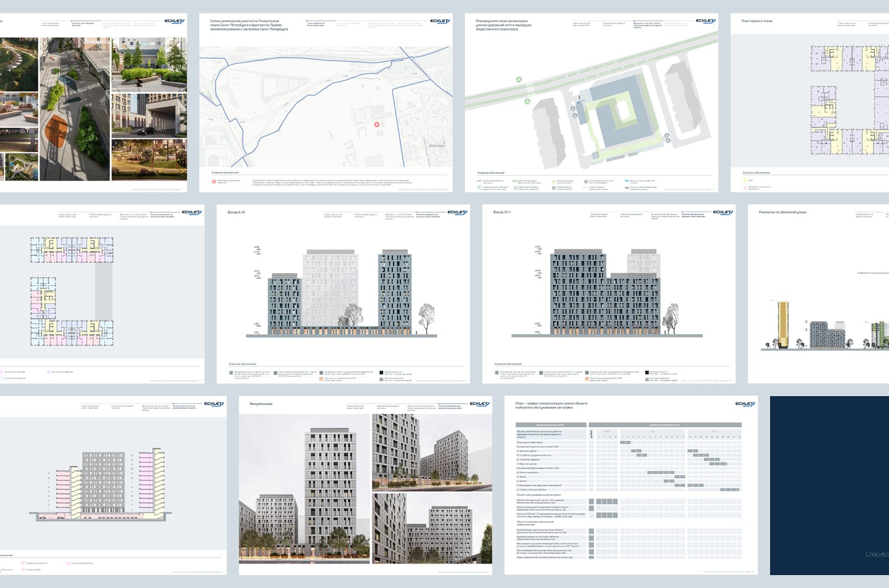Click the 'План первого этажа' slide title
The width and height of the screenshot is (889, 588).
pos(756,21)
